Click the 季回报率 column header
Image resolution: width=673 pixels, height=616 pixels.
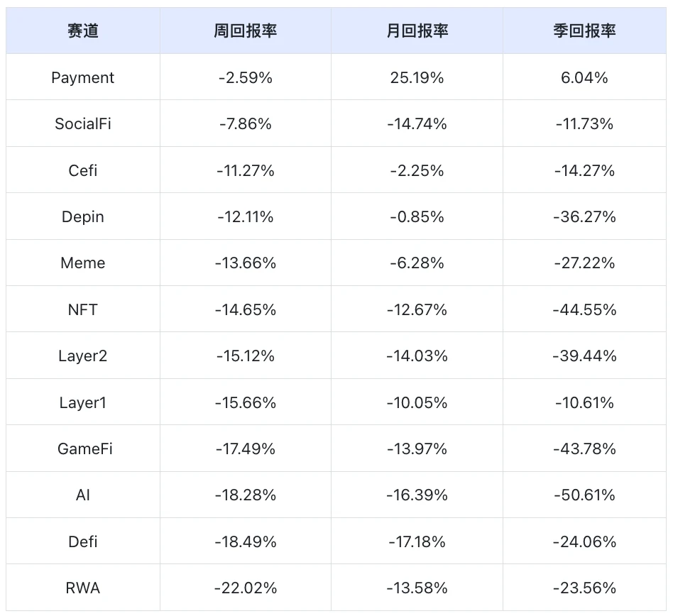584,31
